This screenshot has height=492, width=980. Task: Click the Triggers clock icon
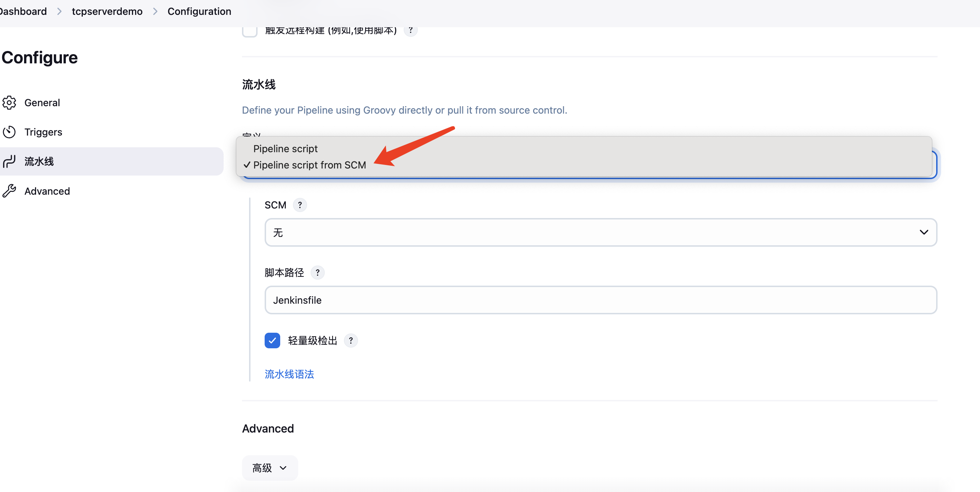9,132
